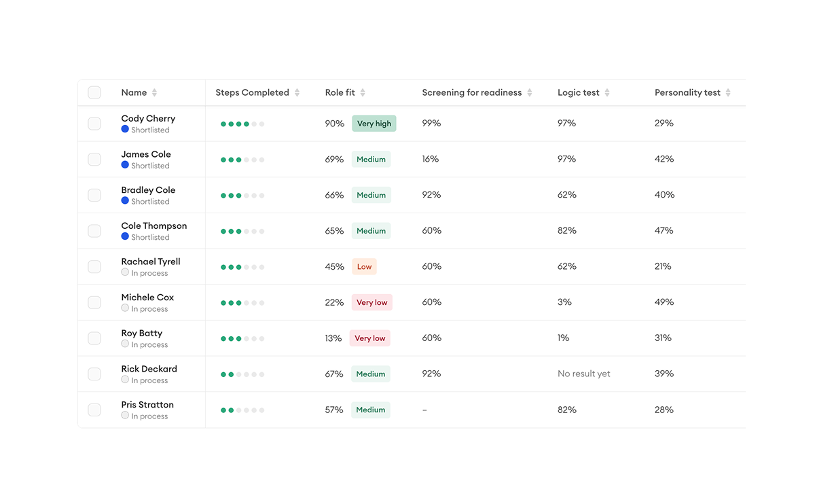The width and height of the screenshot is (815, 504).
Task: Toggle the select-all checkbox in header
Action: click(94, 92)
